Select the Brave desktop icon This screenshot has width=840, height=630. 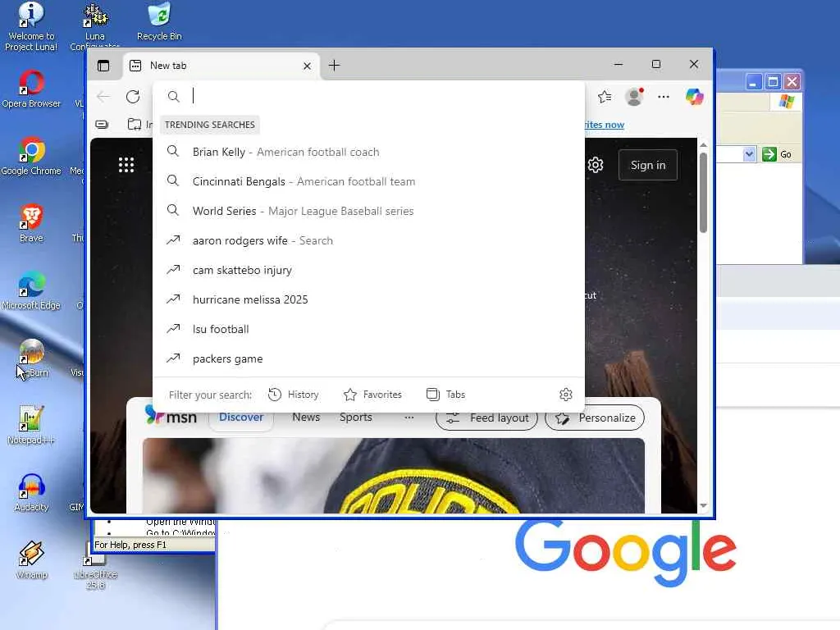31,223
